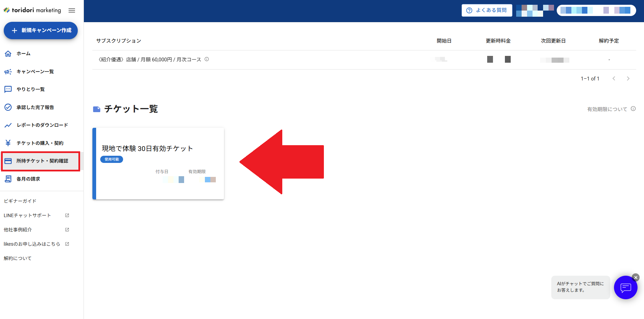This screenshot has height=319, width=644.
Task: Open レポートのダウンロード in sidebar
Action: click(42, 125)
